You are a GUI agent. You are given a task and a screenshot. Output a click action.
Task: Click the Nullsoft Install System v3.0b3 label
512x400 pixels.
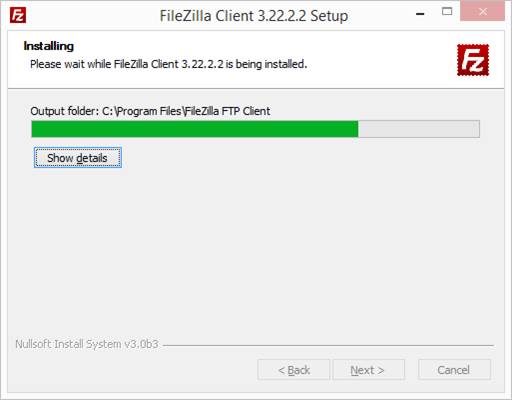click(87, 344)
